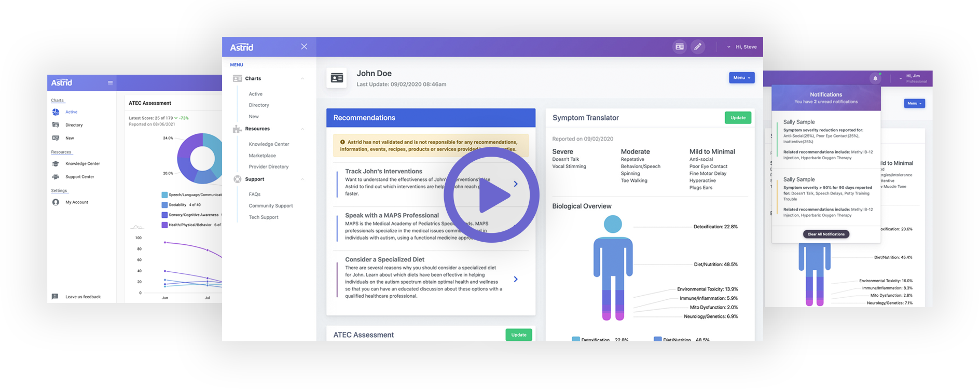980x389 pixels.
Task: Open Consider a Specialized Diet arrow
Action: click(516, 279)
